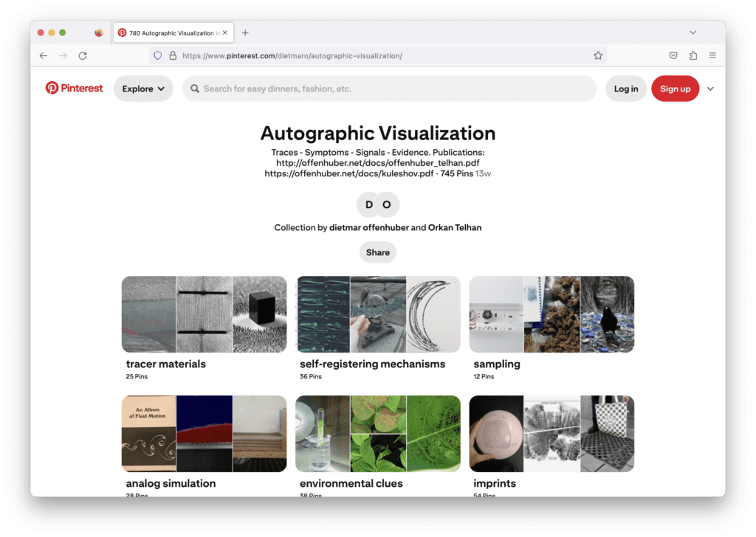Viewport: 756px width, 537px height.
Task: Open the tab list chevron in the tab bar
Action: [x=693, y=32]
